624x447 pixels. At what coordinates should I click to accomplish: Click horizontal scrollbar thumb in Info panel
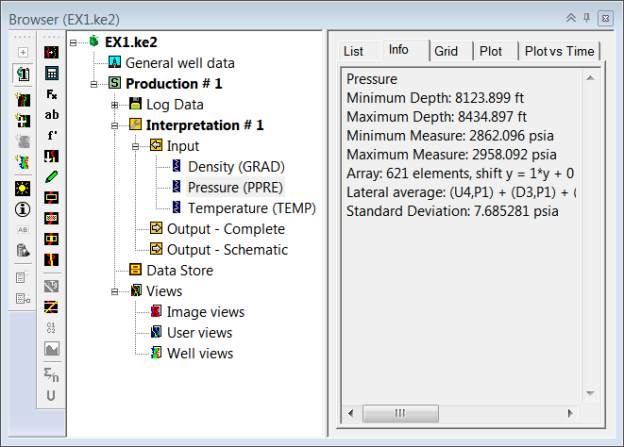pyautogui.click(x=400, y=413)
